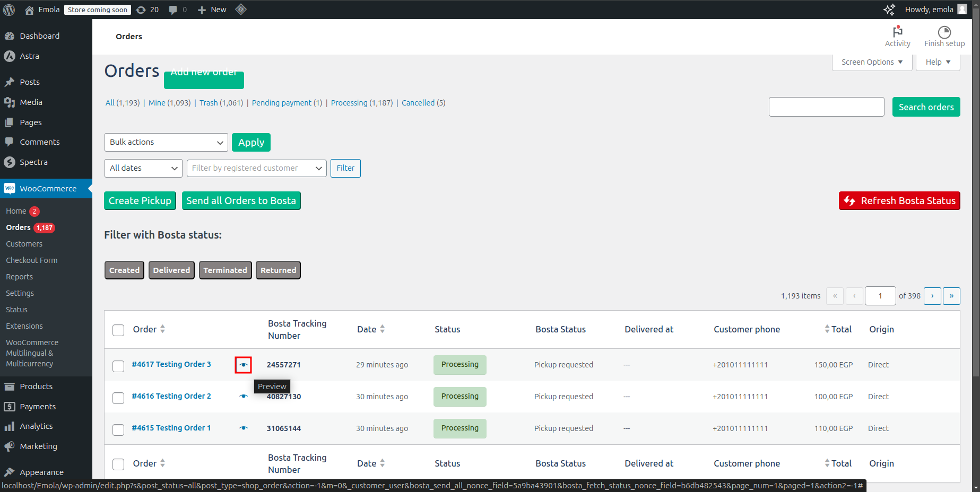980x492 pixels.
Task: Filter by Terminated Bosta status
Action: tap(225, 270)
